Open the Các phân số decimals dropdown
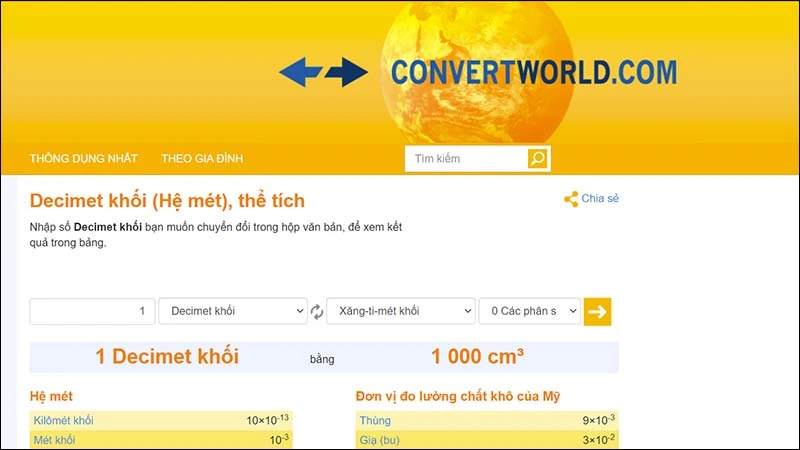Viewport: 800px width, 450px height. [x=529, y=312]
